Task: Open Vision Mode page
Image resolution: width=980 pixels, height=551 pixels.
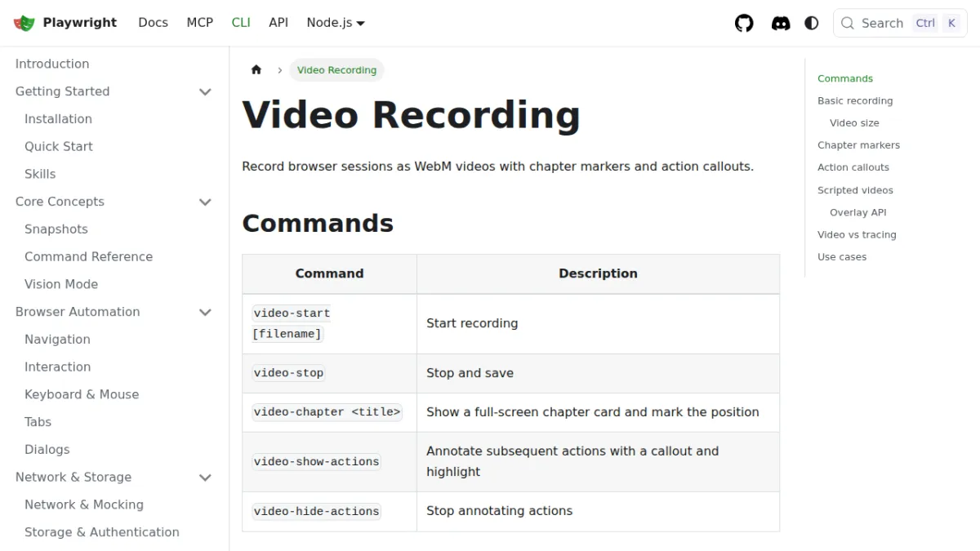Action: (x=61, y=284)
